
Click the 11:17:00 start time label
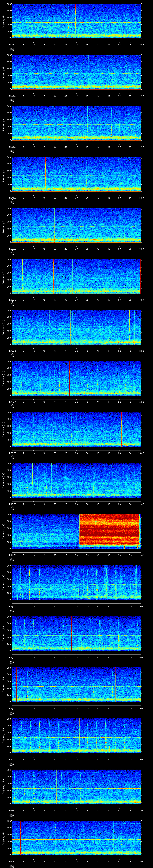(12, 861)
